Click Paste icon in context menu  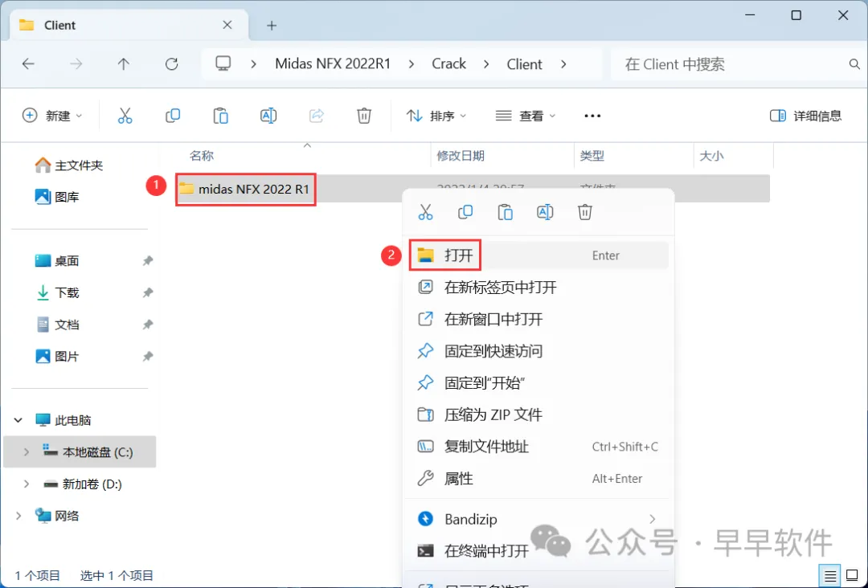[506, 212]
